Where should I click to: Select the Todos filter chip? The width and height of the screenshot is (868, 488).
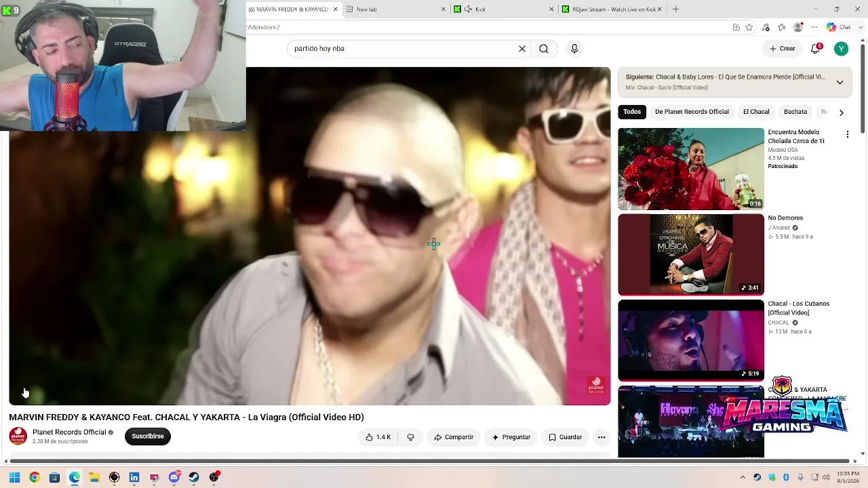click(632, 112)
